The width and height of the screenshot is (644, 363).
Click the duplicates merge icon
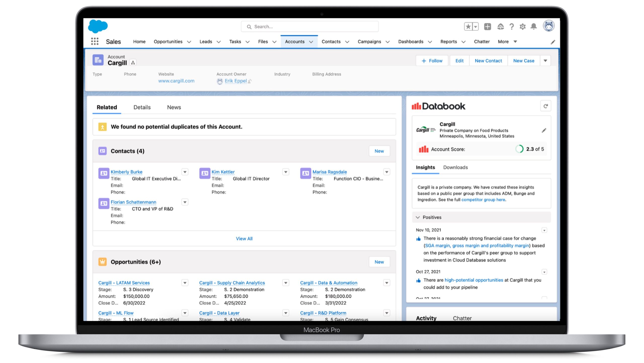click(x=102, y=127)
